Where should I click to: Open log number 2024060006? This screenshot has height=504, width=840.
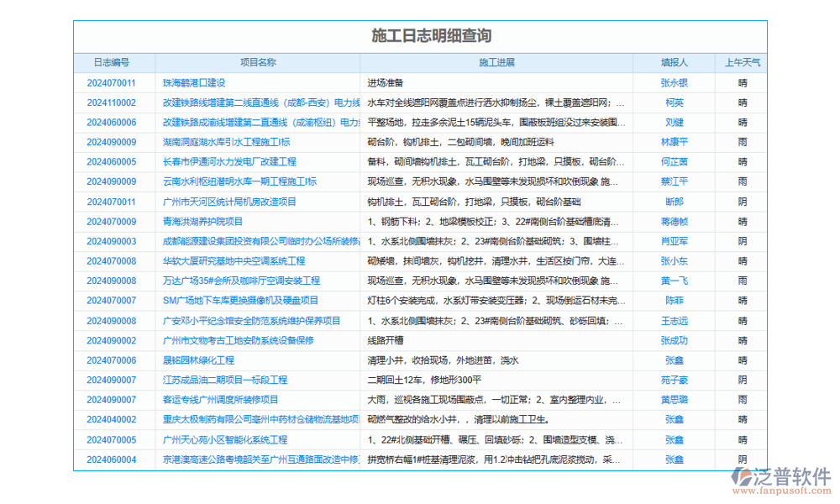(111, 123)
